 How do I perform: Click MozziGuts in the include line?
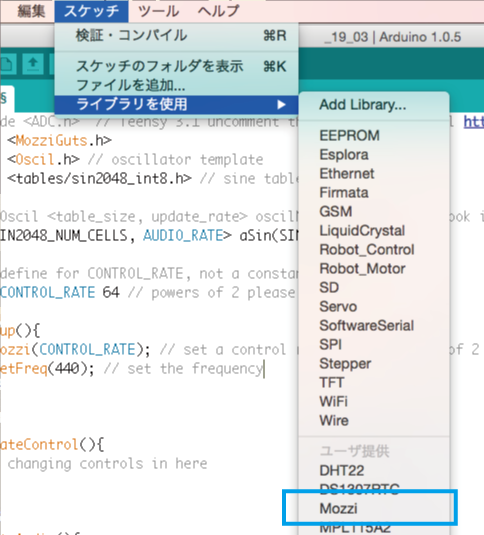[51, 141]
